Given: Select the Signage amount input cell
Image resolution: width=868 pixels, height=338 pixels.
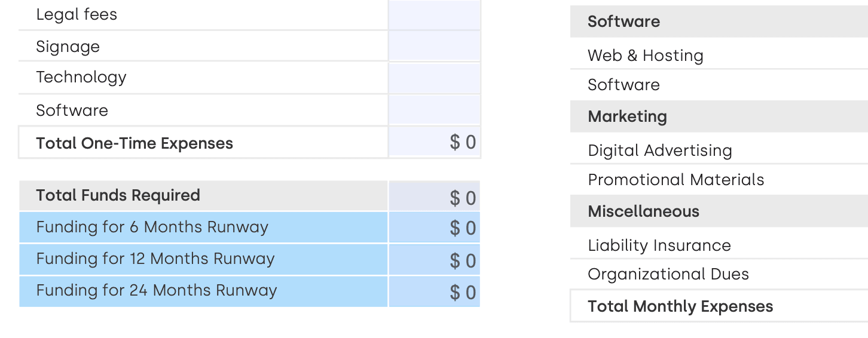Looking at the screenshot, I should click(x=435, y=46).
